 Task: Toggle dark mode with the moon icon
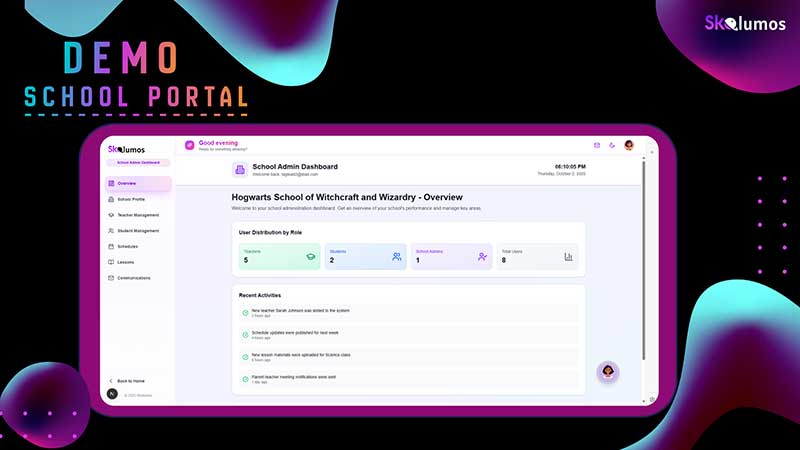coord(612,145)
